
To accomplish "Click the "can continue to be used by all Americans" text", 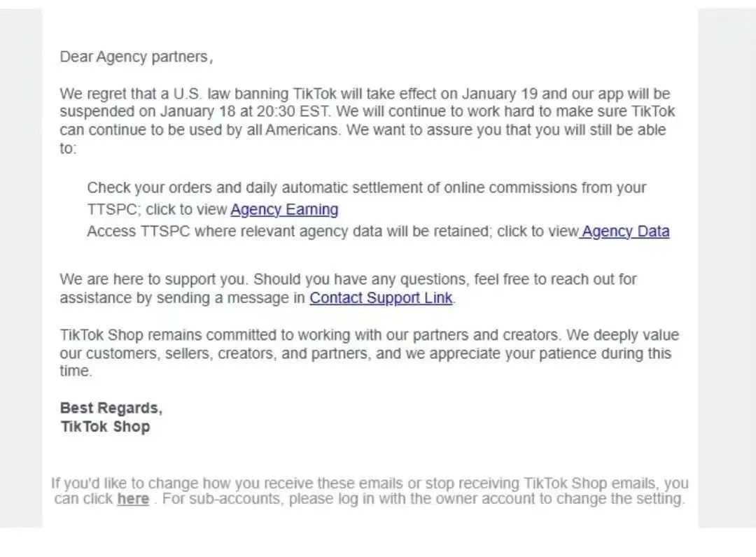I will click(199, 130).
